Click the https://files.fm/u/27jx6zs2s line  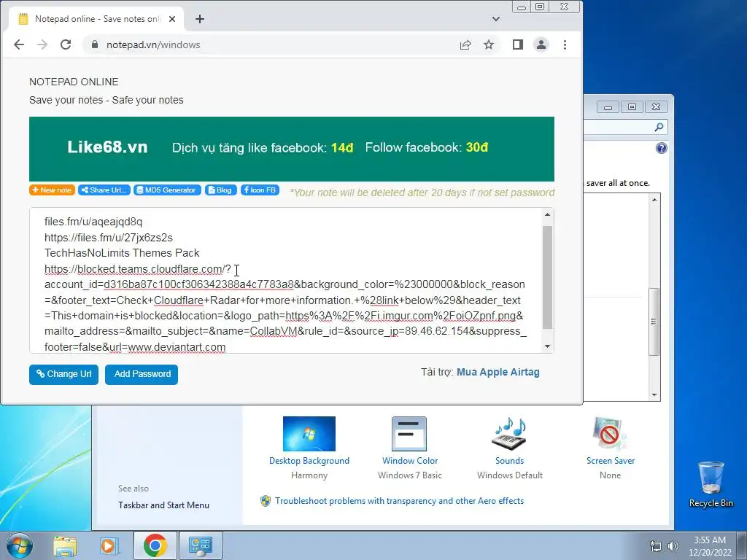tap(109, 238)
